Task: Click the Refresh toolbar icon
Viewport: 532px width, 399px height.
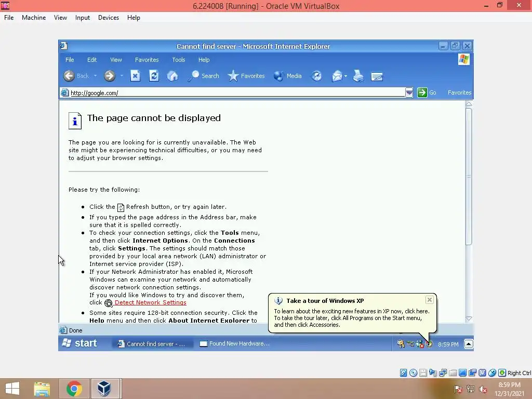Action: (x=154, y=76)
